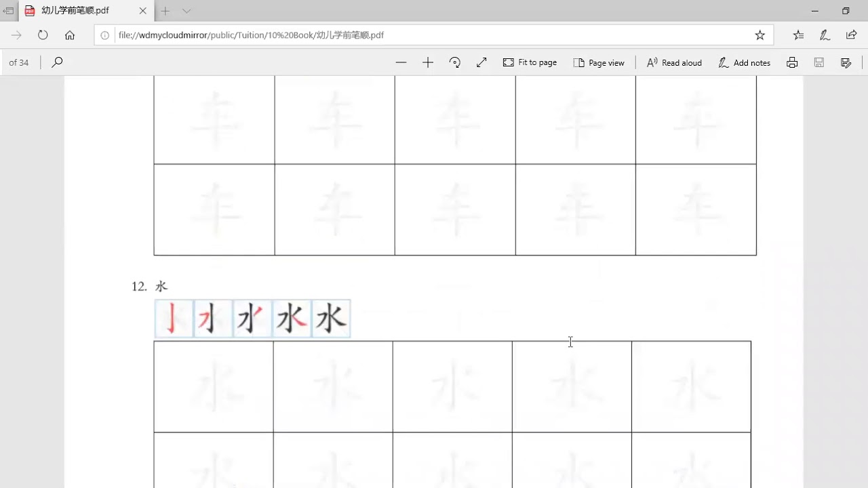Open a new tab with plus button
Screen dimensions: 868x488
165,11
